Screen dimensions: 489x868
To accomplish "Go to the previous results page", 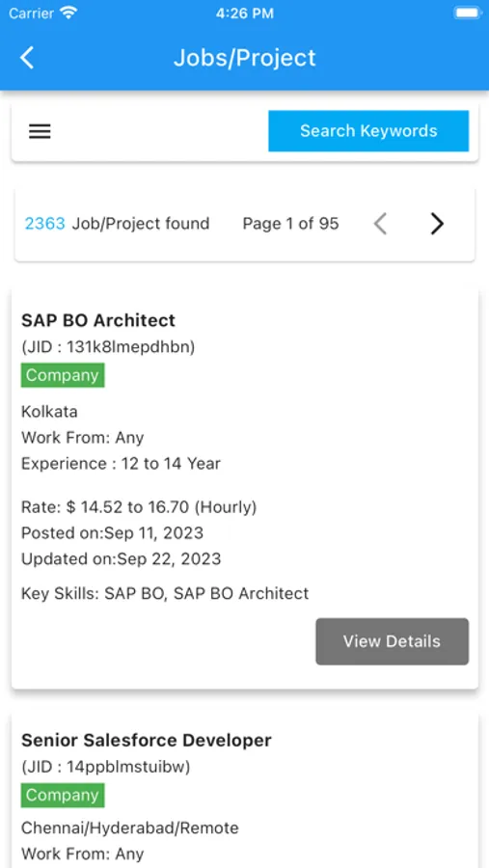I will [x=380, y=224].
